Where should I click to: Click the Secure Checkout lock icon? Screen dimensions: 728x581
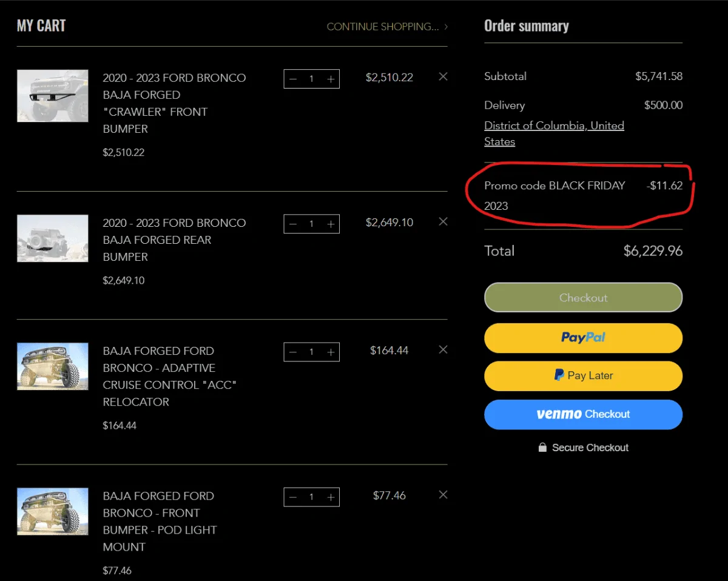click(542, 447)
